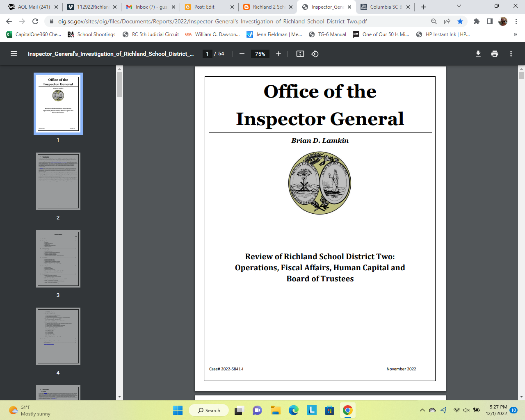The height and width of the screenshot is (420, 525).
Task: Open the Chrome profile avatar
Action: [x=503, y=21]
